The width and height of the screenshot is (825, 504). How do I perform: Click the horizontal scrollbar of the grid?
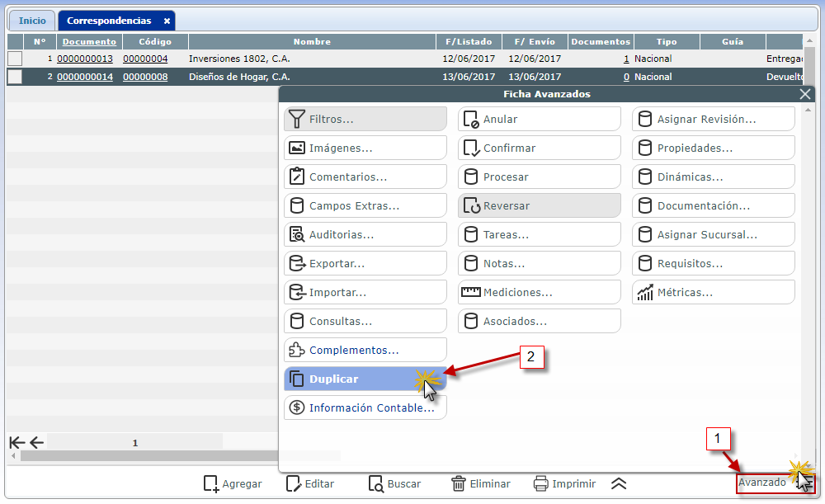coord(148,455)
